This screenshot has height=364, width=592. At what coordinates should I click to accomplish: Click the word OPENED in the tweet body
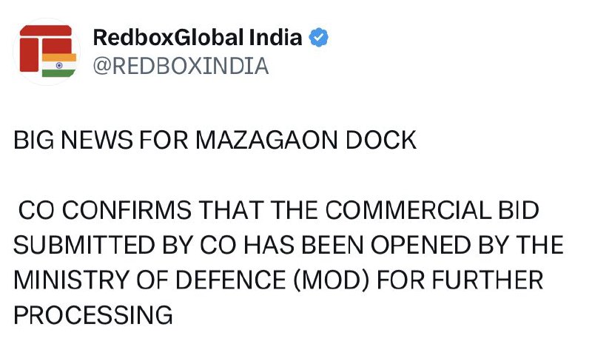420,245
